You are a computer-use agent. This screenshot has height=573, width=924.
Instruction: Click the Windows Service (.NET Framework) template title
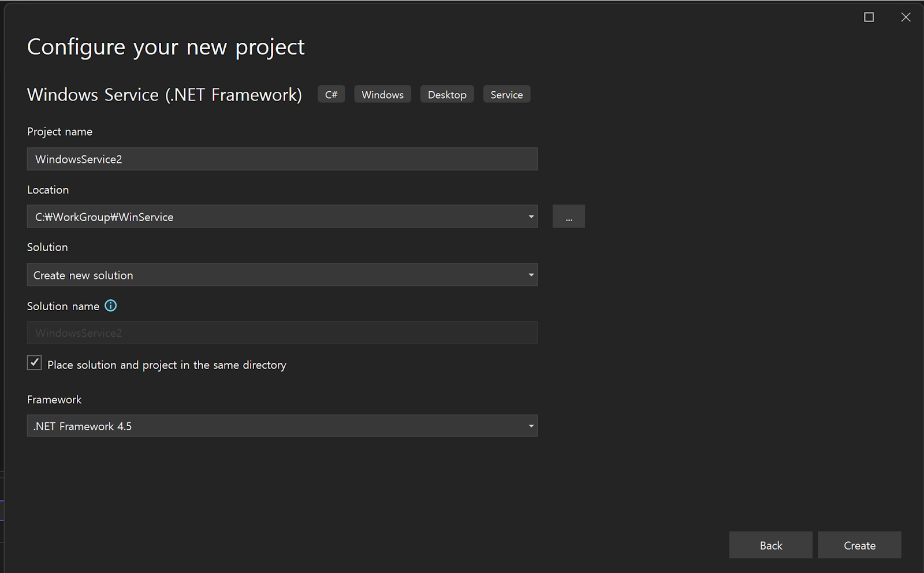click(x=165, y=95)
